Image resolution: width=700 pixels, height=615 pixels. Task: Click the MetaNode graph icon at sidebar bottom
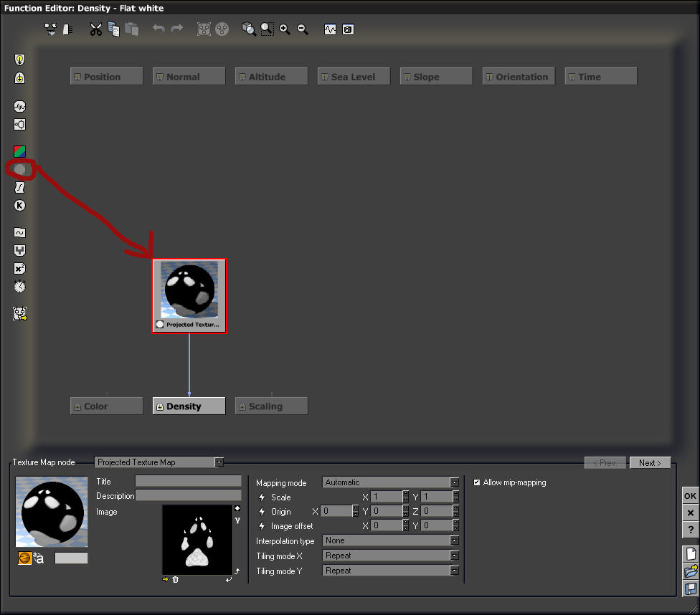coord(19,314)
